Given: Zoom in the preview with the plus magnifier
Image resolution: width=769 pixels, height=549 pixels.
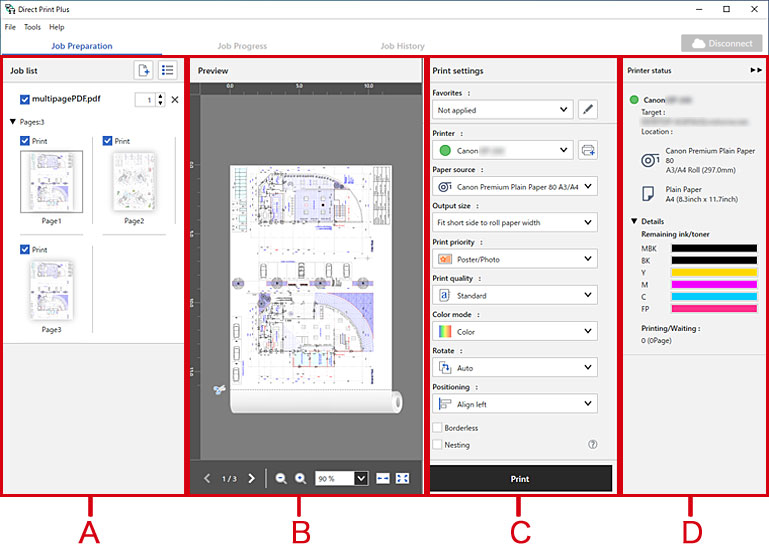Looking at the screenshot, I should click(x=300, y=479).
